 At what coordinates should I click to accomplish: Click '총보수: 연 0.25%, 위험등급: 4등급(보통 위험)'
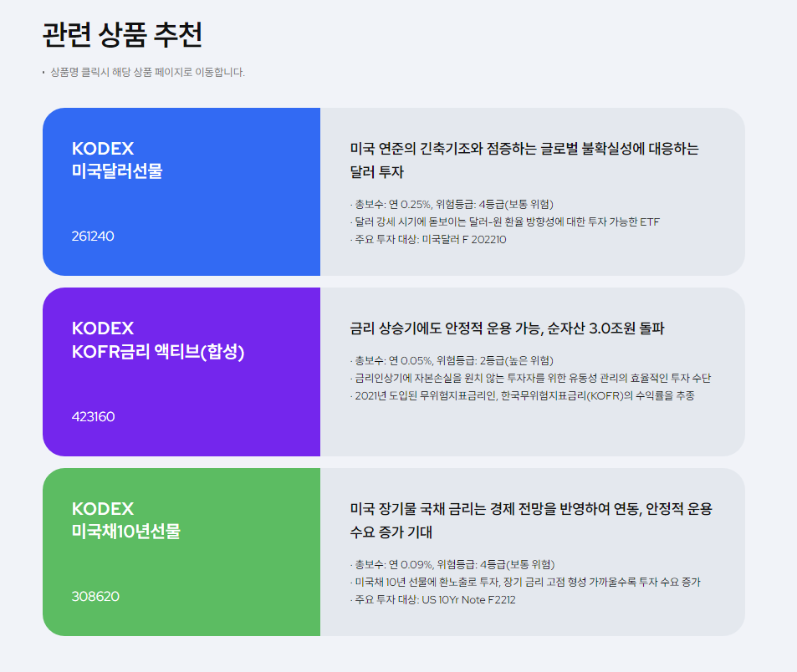click(x=452, y=204)
